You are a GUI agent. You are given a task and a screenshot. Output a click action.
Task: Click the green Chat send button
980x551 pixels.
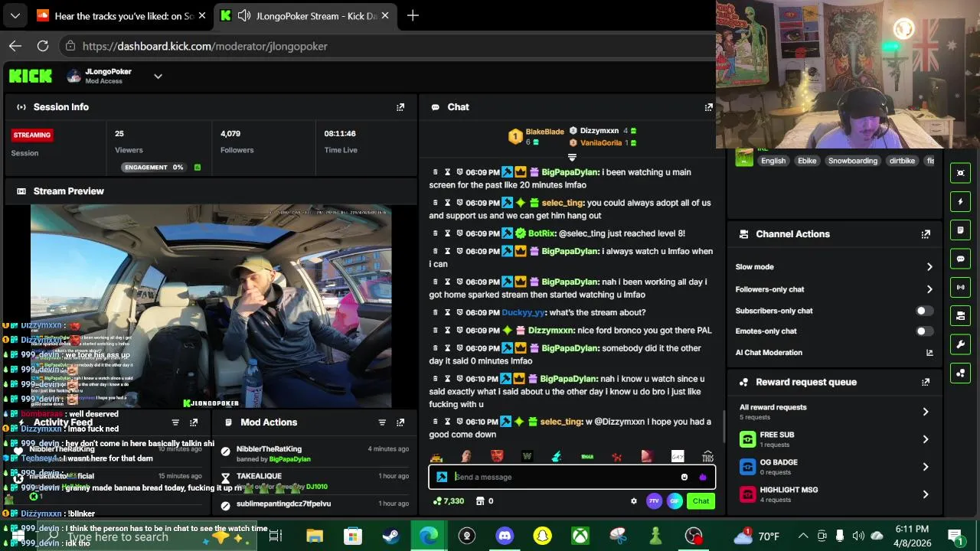click(701, 501)
